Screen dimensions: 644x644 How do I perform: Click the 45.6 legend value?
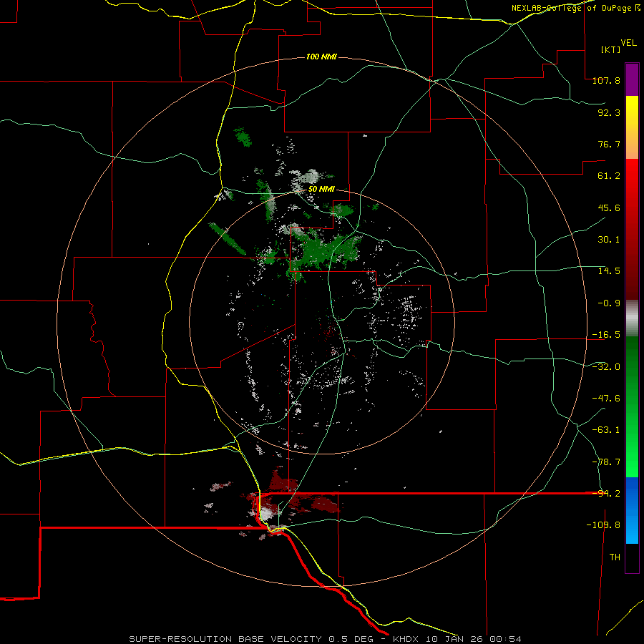(x=609, y=208)
